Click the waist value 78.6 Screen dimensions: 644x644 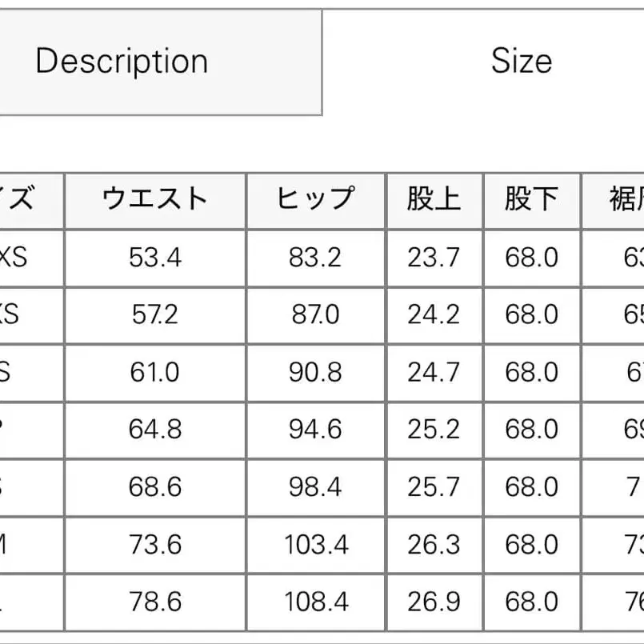click(x=155, y=600)
